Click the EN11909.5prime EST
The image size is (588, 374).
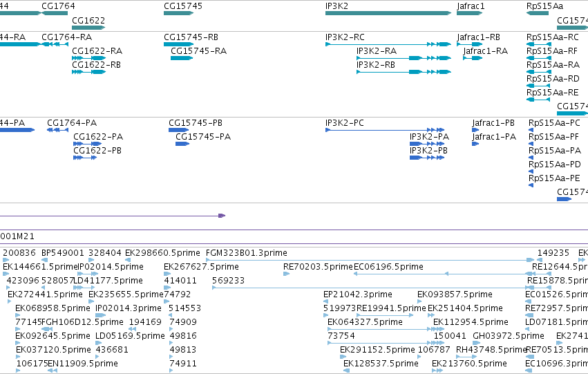pyautogui.click(x=53, y=371)
